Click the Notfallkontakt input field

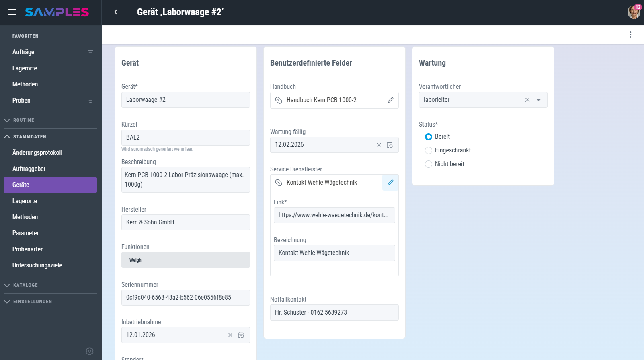(334, 313)
